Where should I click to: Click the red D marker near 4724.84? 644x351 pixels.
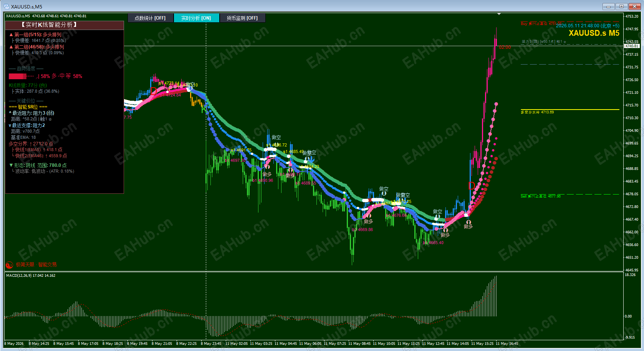click(x=154, y=91)
